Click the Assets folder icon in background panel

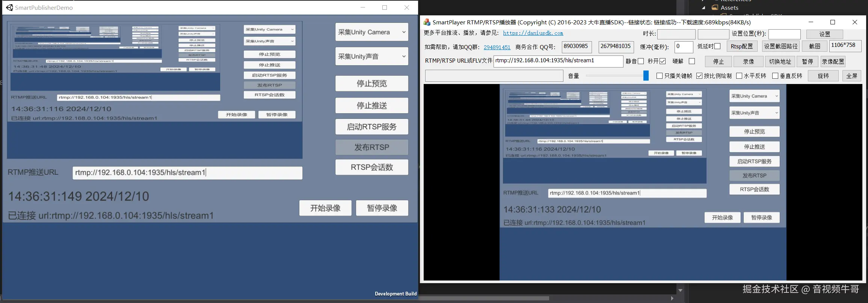[x=715, y=7]
